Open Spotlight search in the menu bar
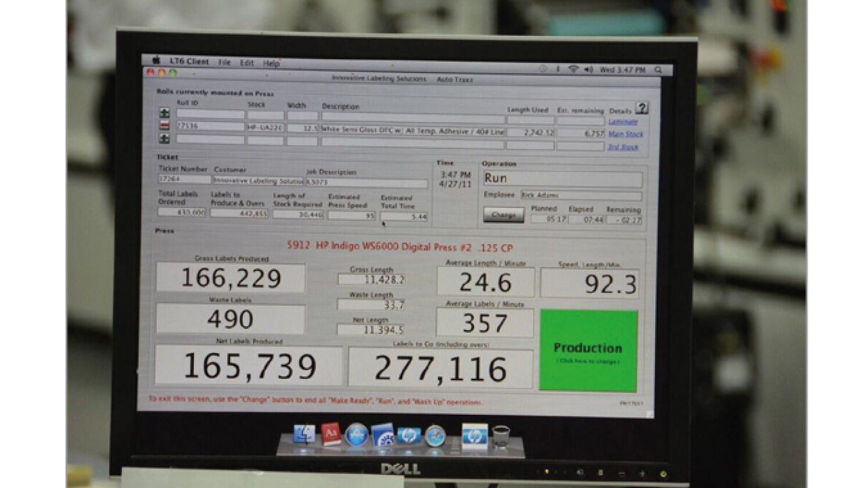 tap(657, 70)
